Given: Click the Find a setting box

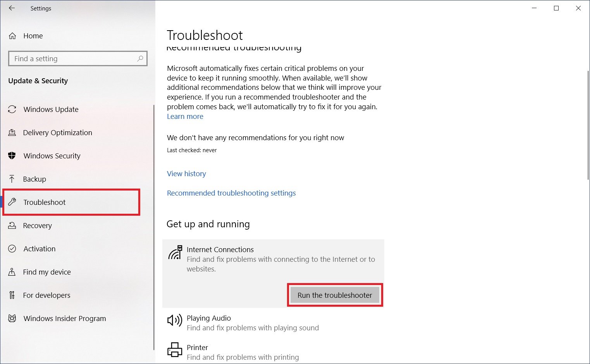Looking at the screenshot, I should [77, 58].
